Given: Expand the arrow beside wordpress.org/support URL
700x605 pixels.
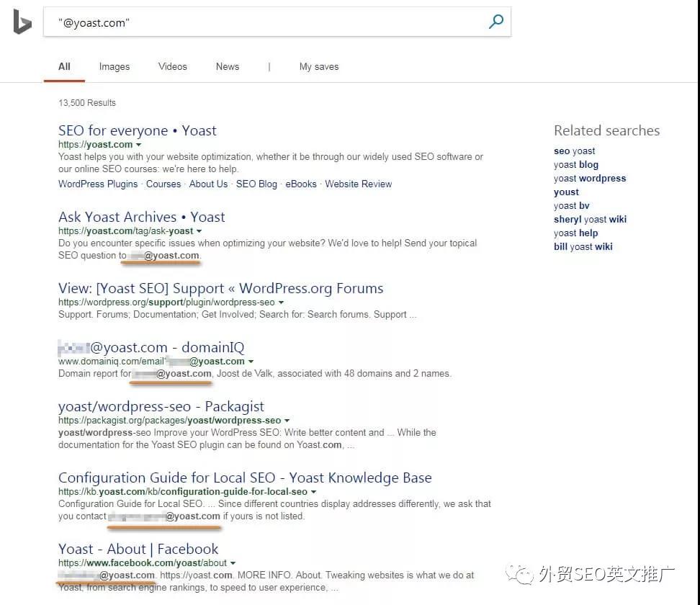Looking at the screenshot, I should point(281,302).
